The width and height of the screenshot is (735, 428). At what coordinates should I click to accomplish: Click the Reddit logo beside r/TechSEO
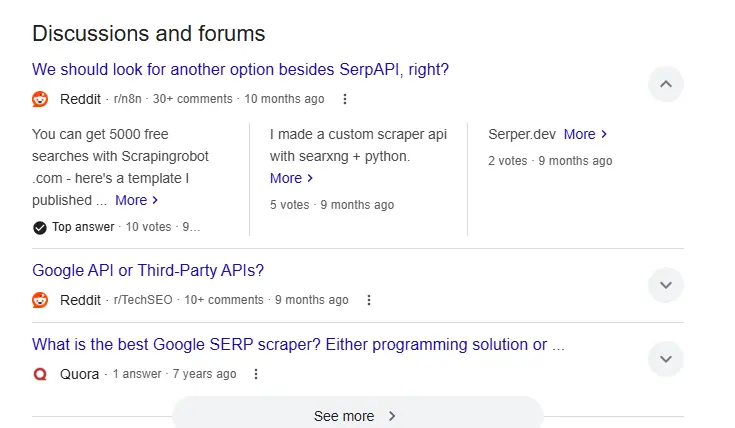pos(40,300)
